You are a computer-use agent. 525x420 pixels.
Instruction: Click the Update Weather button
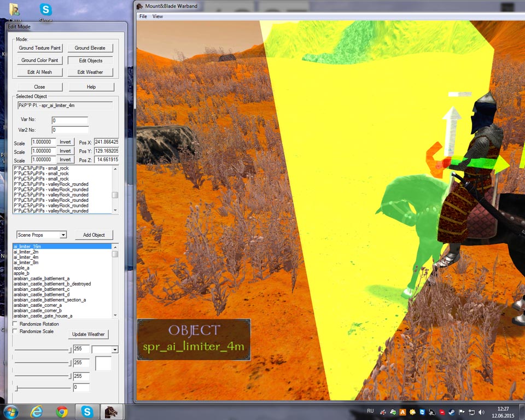pyautogui.click(x=88, y=334)
